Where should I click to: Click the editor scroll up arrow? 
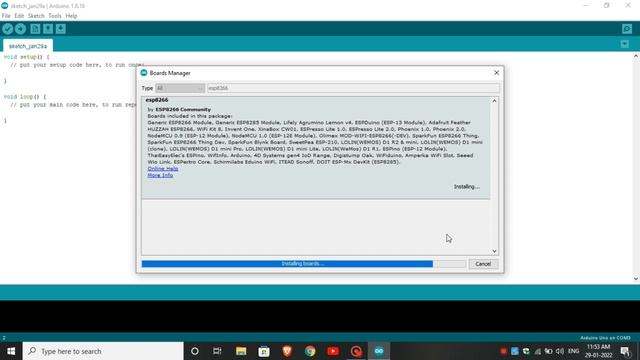(x=636, y=56)
